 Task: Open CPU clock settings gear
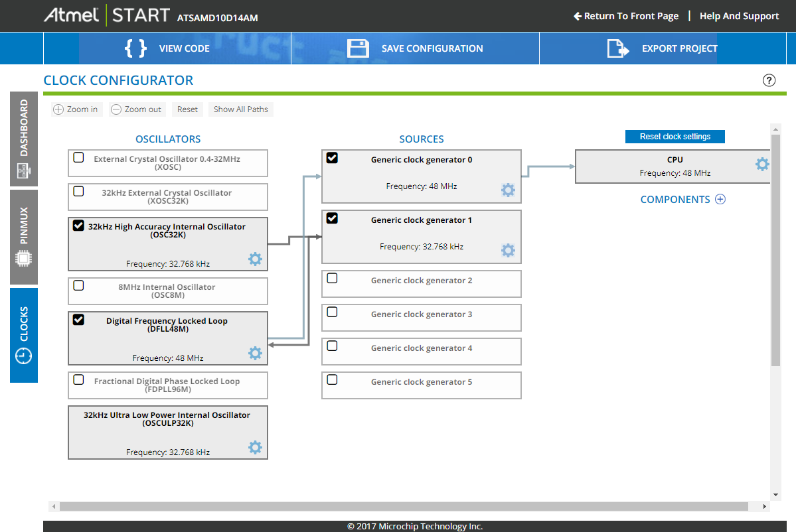762,164
